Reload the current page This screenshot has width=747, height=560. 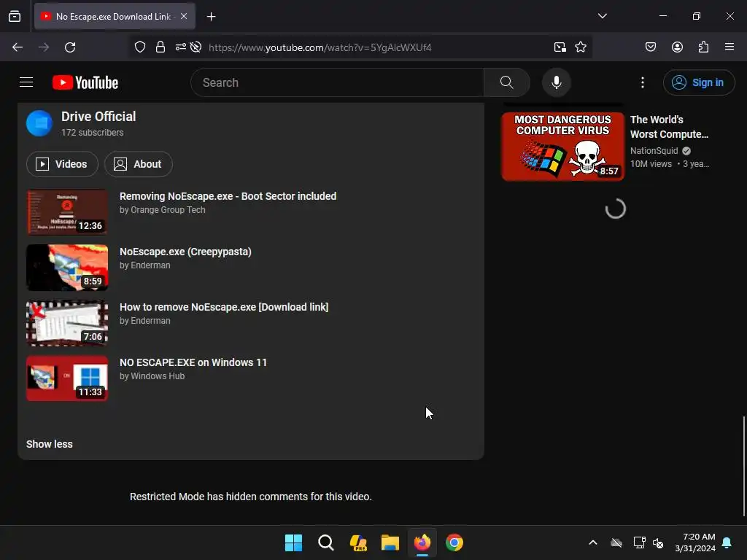coord(70,47)
